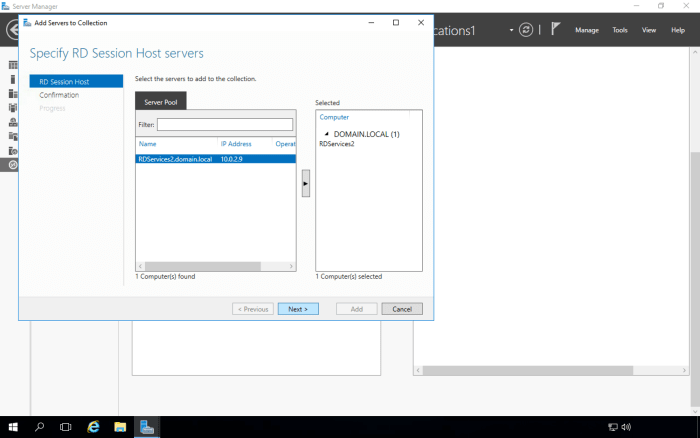Sort server list by Name column
The height and width of the screenshot is (438, 700).
coord(148,144)
